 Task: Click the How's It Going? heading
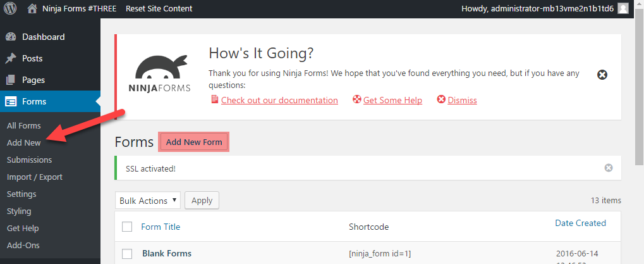point(261,53)
